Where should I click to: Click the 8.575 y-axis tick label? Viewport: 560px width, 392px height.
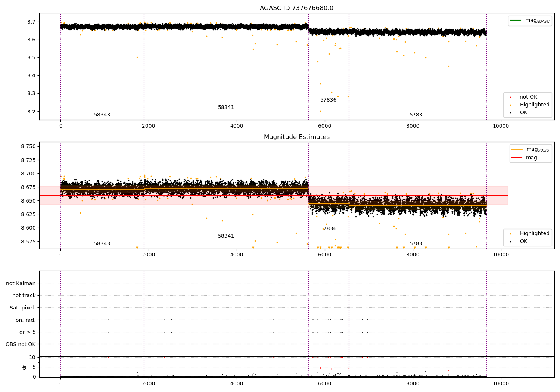click(28, 242)
